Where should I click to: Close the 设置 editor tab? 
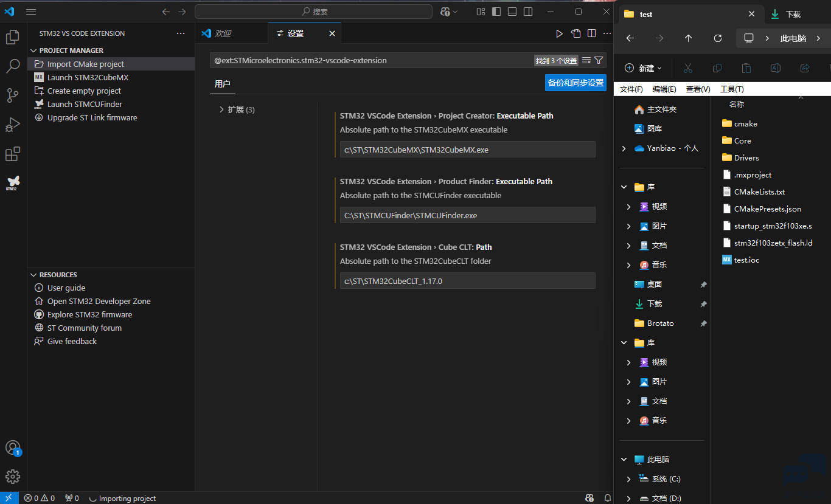tap(332, 33)
